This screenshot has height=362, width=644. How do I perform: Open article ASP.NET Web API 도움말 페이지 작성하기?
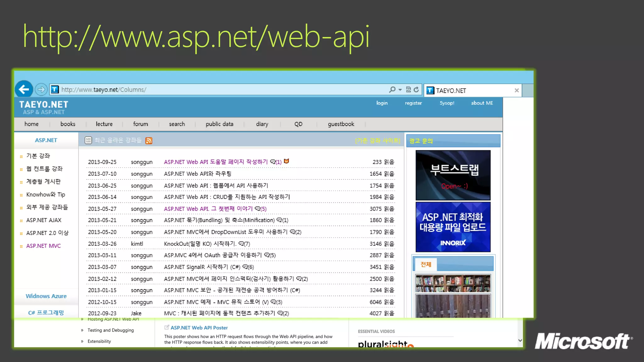215,162
